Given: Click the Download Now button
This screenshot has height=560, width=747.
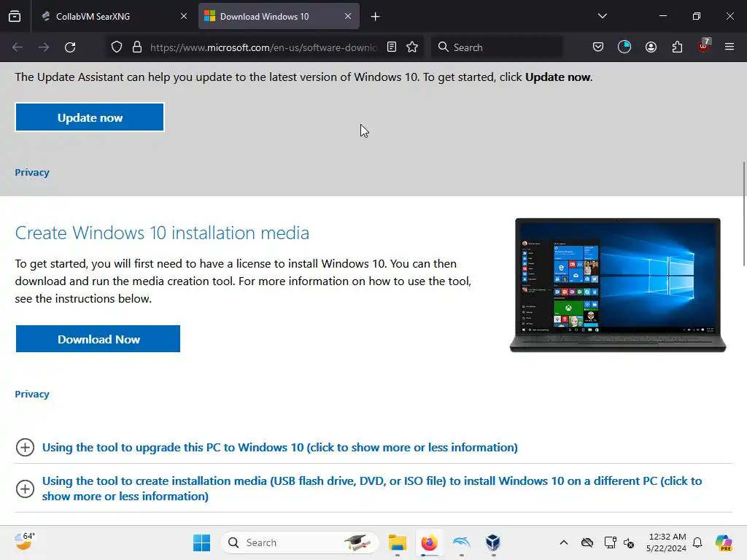Looking at the screenshot, I should (98, 339).
